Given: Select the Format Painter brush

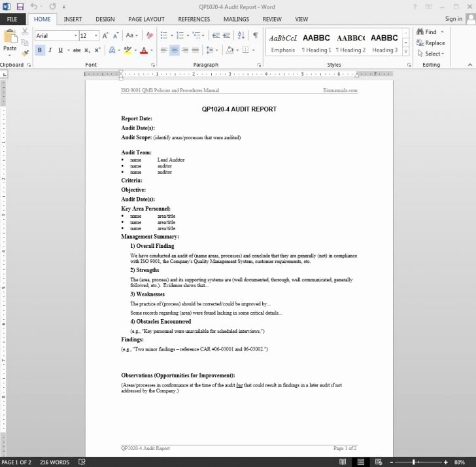Looking at the screenshot, I should 25,53.
